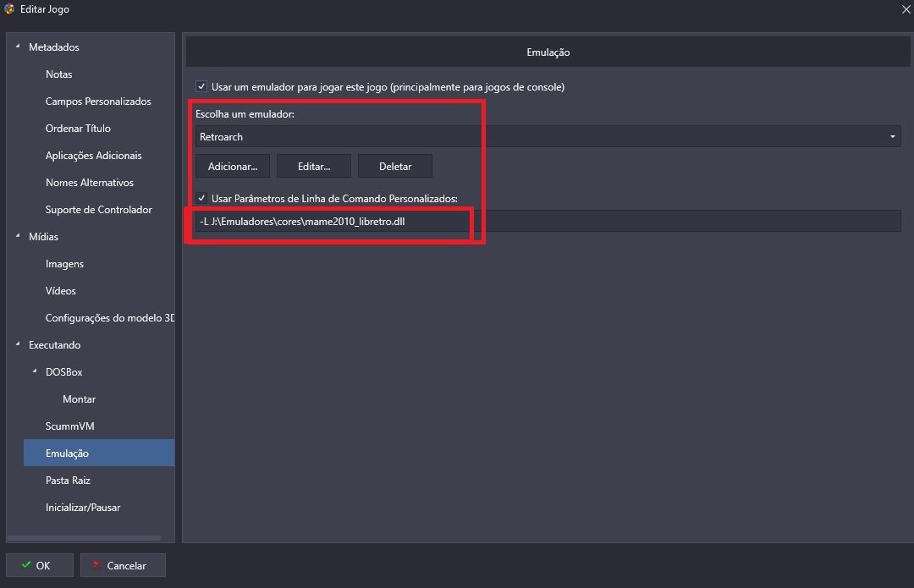This screenshot has width=914, height=588.
Task: Select Metadados in the sidebar
Action: (53, 47)
